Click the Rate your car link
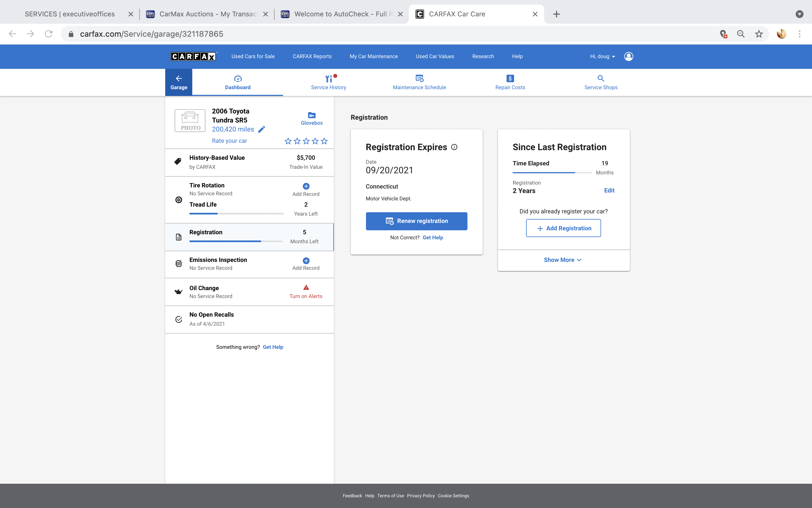Image resolution: width=812 pixels, height=508 pixels. pyautogui.click(x=230, y=141)
